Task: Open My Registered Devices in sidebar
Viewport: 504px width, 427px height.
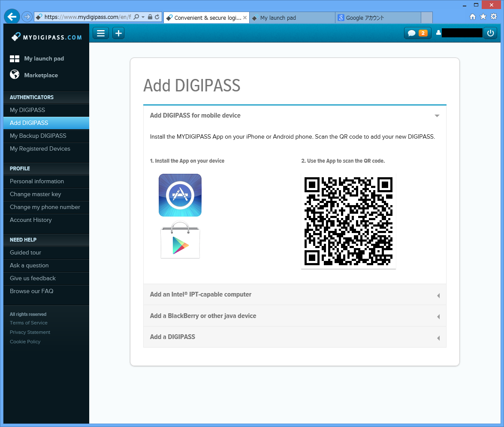Action: coord(40,148)
